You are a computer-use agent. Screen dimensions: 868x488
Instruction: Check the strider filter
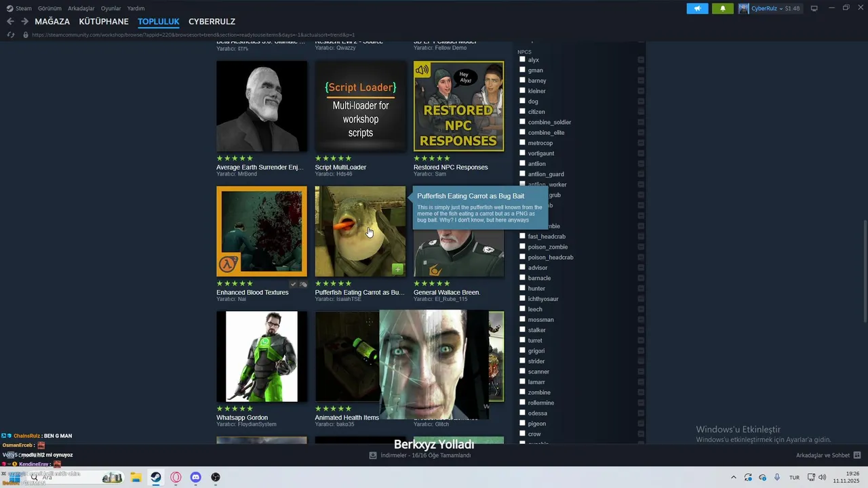coord(522,361)
